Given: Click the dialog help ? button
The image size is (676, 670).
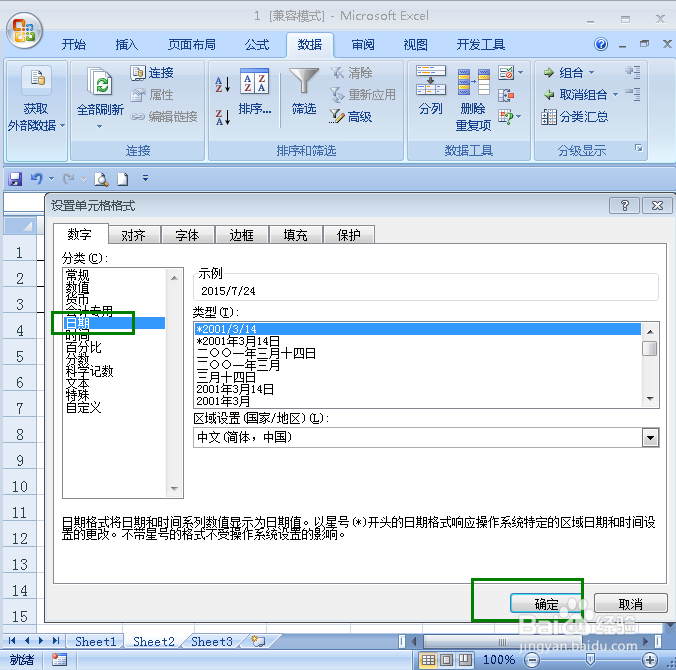Looking at the screenshot, I should (625, 206).
